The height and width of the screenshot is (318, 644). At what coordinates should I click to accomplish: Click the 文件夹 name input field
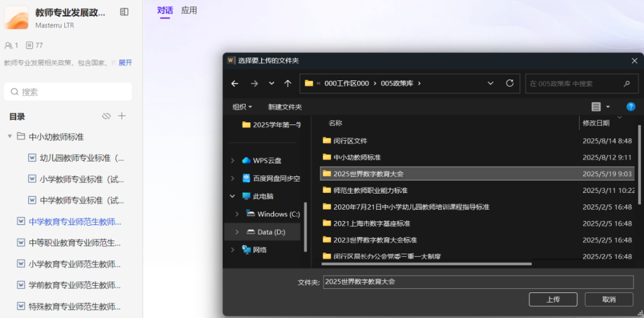pos(478,282)
